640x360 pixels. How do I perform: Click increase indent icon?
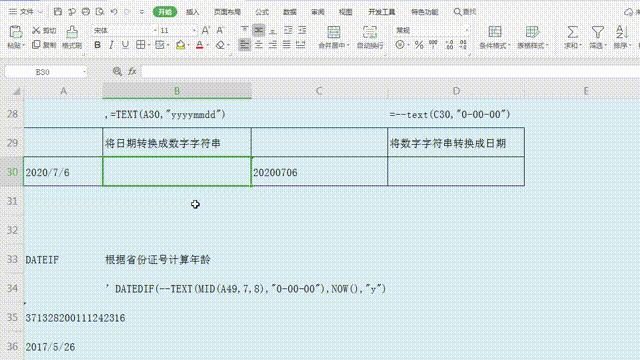pyautogui.click(x=302, y=30)
